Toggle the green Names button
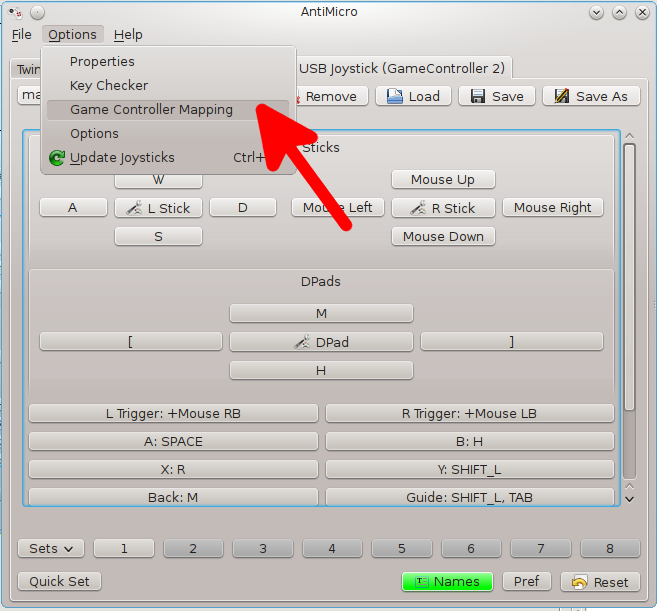657x611 pixels. [447, 582]
